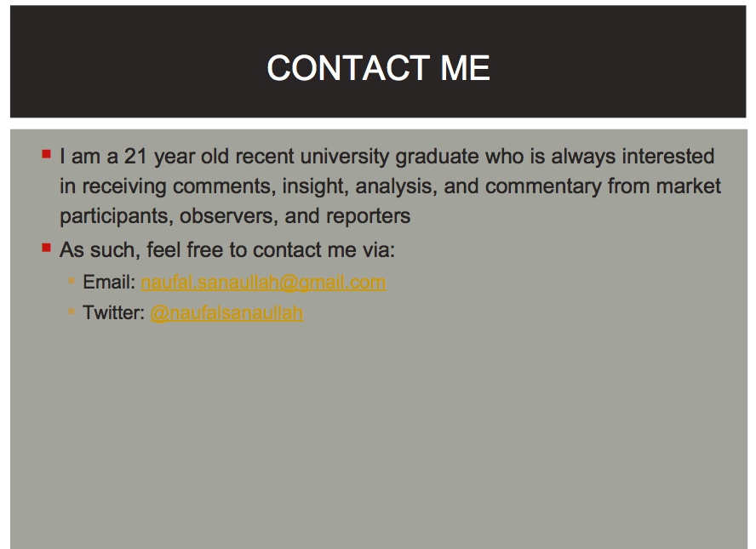Click the word "commentary" in the paragraph
Image resolution: width=756 pixels, height=549 pixels.
click(543, 187)
